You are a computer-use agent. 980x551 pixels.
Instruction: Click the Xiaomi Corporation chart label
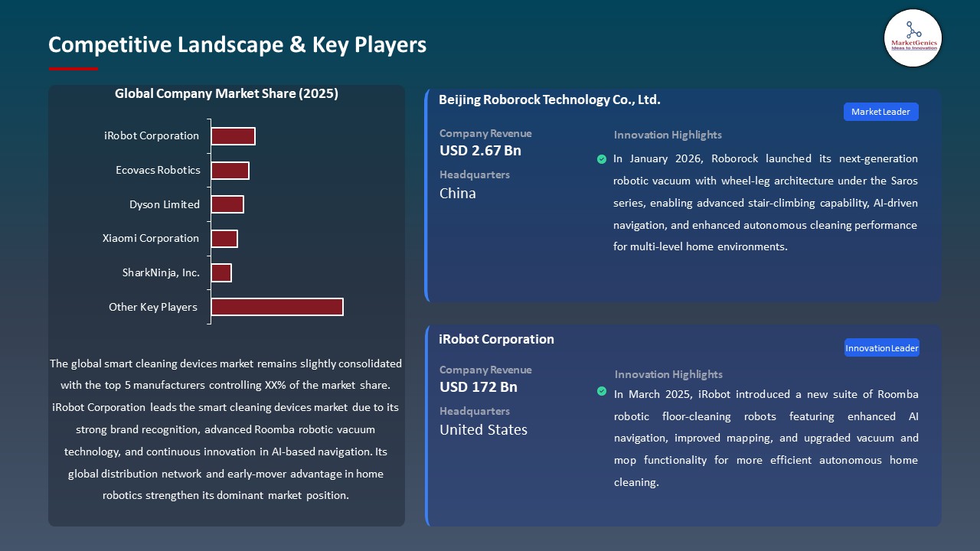pos(151,238)
